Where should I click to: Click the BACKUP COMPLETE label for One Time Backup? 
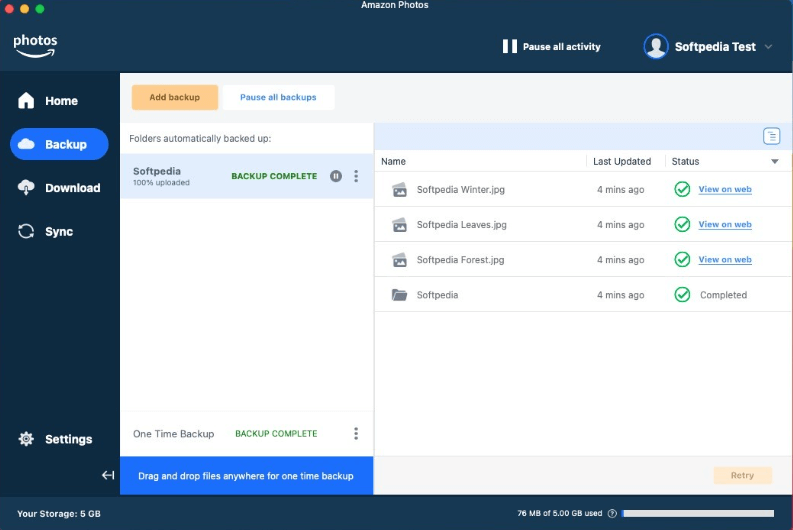(276, 433)
